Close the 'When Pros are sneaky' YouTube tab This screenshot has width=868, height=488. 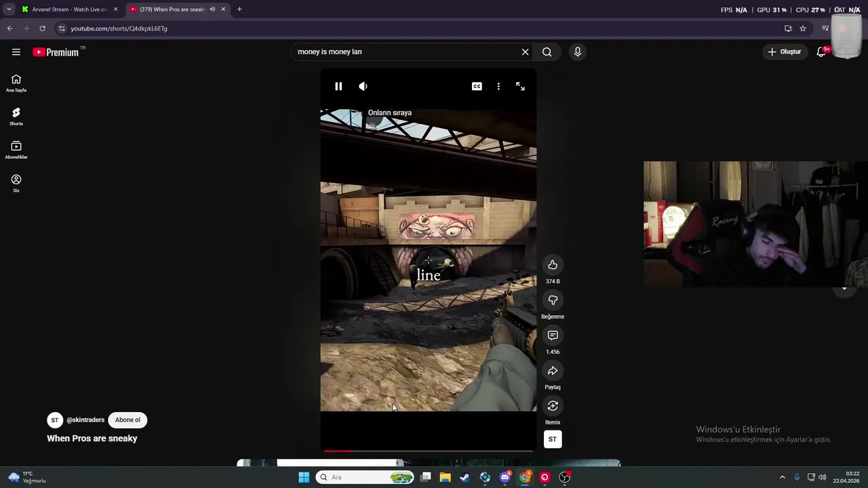[x=223, y=9]
